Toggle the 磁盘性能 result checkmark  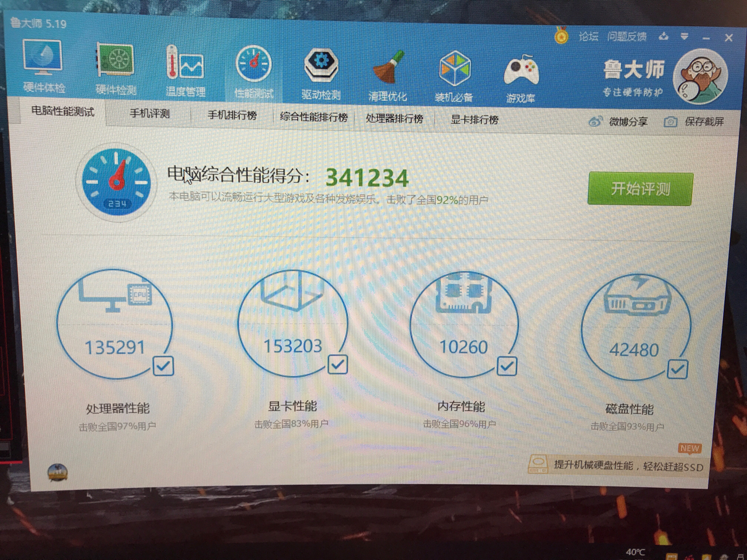pos(678,369)
